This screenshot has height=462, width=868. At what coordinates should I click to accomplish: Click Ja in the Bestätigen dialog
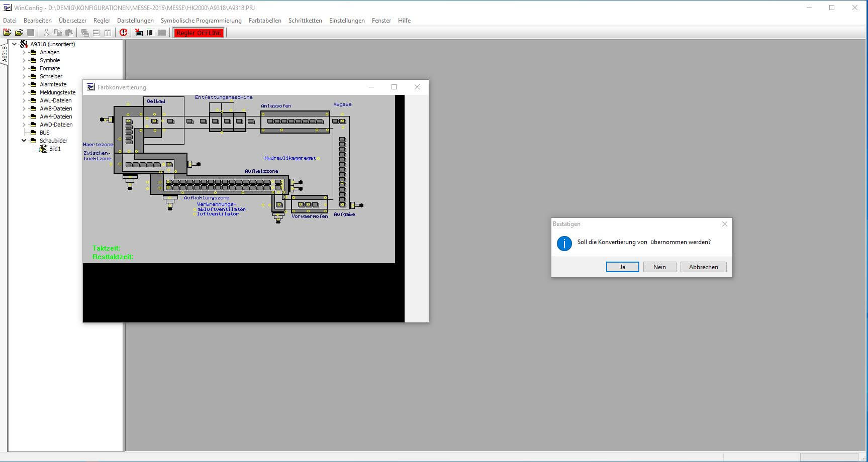(x=622, y=267)
